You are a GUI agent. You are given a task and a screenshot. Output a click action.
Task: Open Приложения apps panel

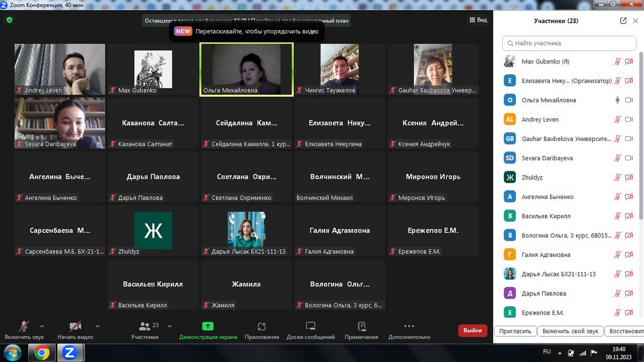click(x=262, y=330)
